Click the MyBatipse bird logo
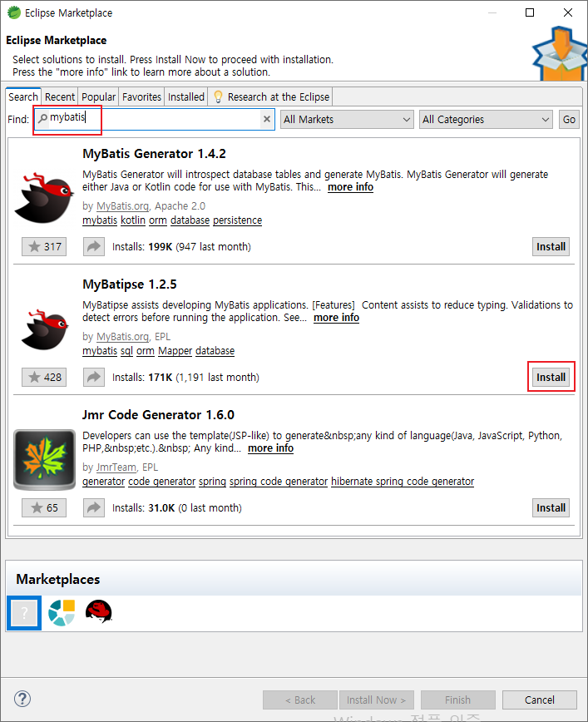Screen dimensions: 588x722 45,329
